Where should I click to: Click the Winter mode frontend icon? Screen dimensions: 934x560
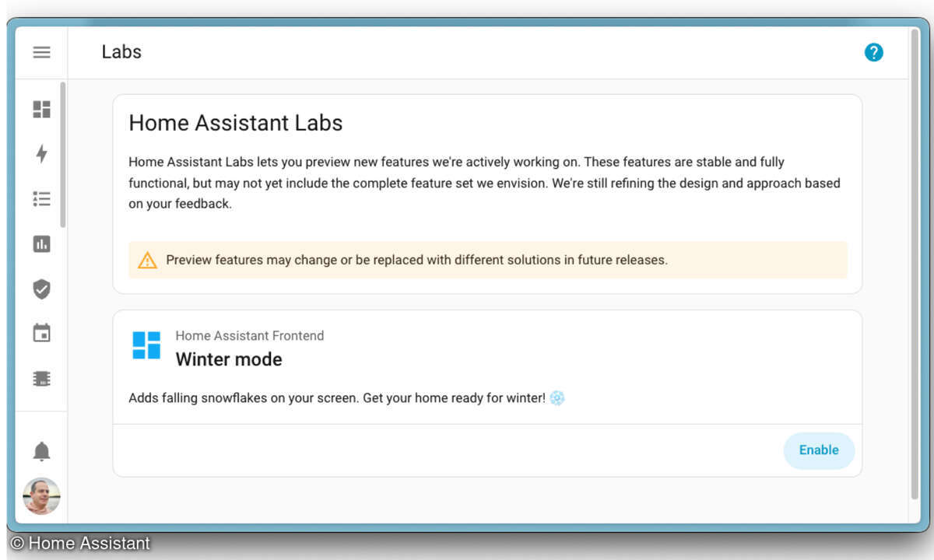(146, 346)
